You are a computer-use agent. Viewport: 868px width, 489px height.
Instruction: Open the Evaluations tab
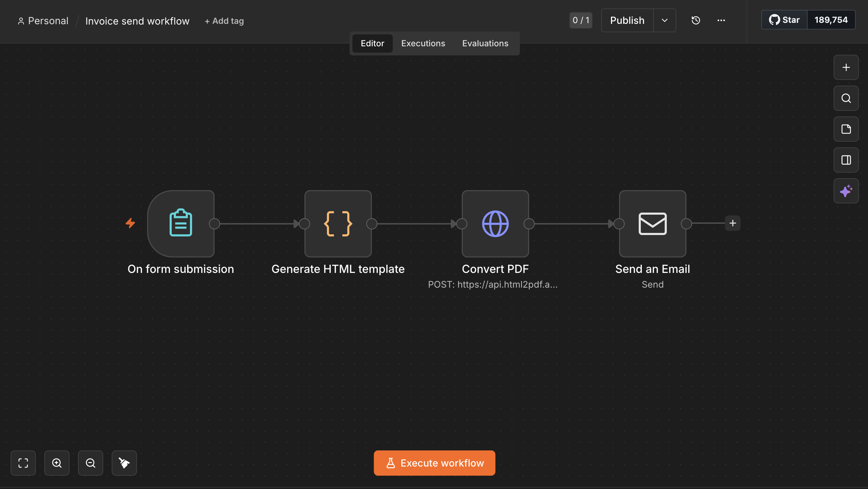tap(485, 43)
